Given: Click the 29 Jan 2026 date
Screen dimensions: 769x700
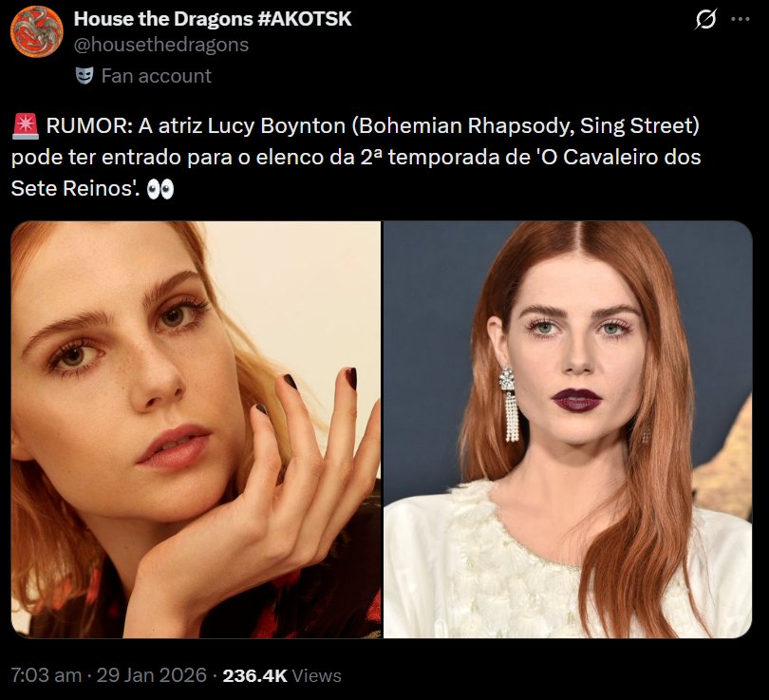Looking at the screenshot, I should (x=152, y=675).
